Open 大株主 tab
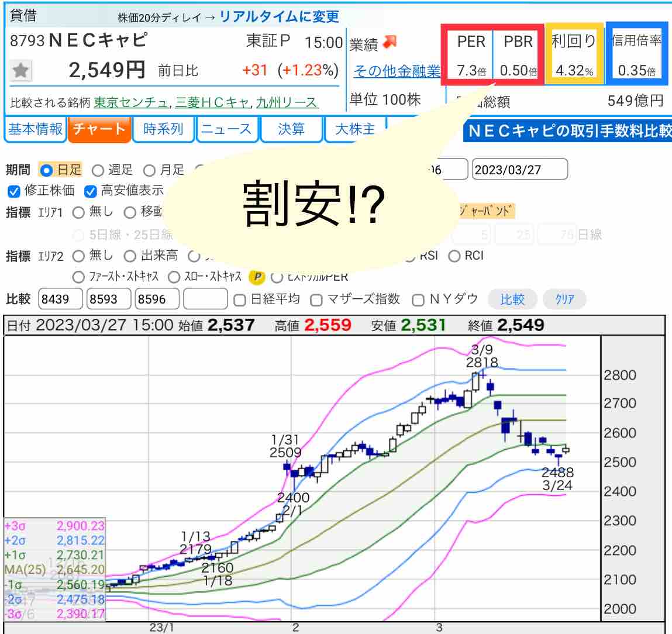The width and height of the screenshot is (672, 634). [355, 129]
